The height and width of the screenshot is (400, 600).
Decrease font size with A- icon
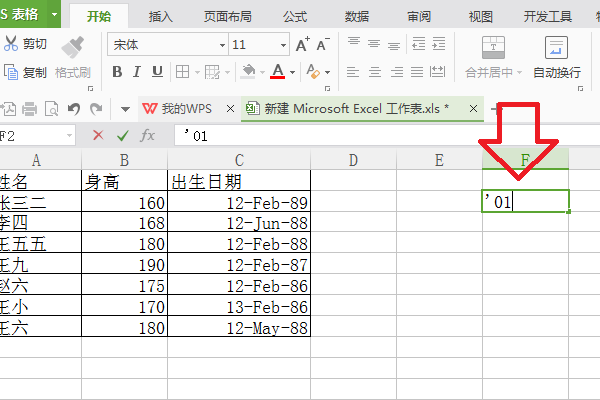click(x=323, y=44)
